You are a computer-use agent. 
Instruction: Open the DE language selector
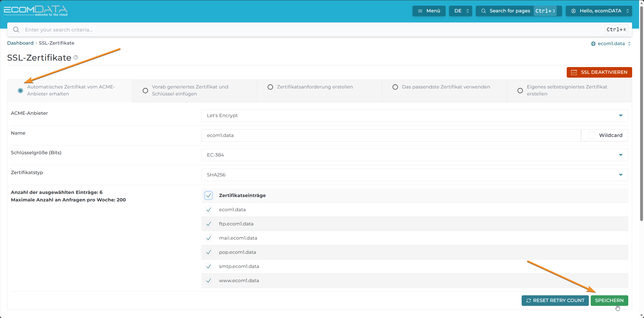click(x=460, y=11)
